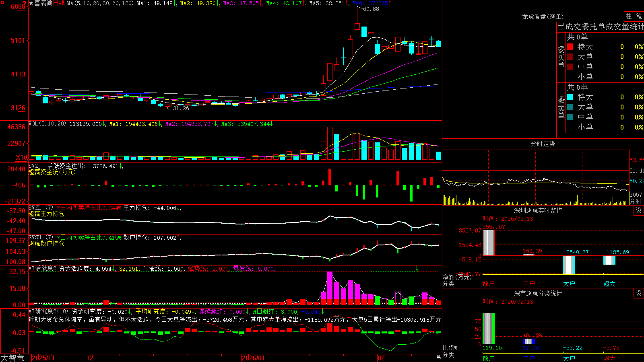Click the AI研究度2(10) indicator label
Viewport: 644px width, 362px height.
[x=49, y=311]
